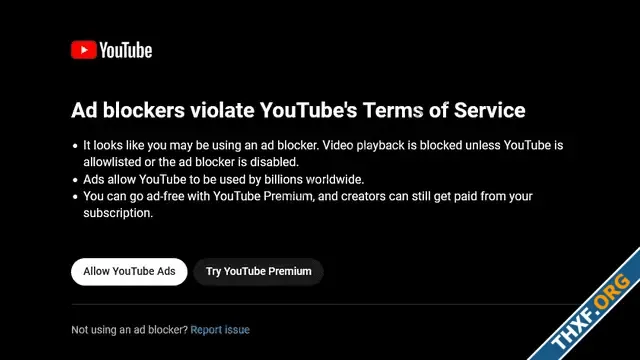Click the 'Not using an ad blocker?' text
Image resolution: width=640 pixels, height=360 pixels.
pyautogui.click(x=129, y=330)
